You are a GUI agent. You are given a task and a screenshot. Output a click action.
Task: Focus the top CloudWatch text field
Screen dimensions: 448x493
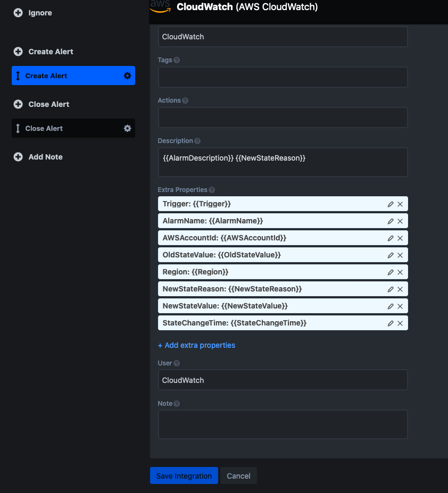point(283,37)
